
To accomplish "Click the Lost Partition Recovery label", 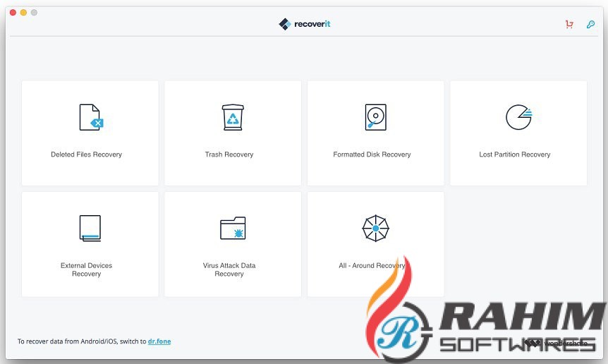I will [x=515, y=154].
